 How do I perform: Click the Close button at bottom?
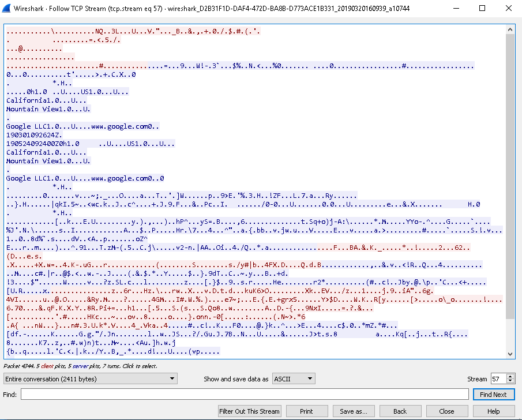click(x=447, y=411)
